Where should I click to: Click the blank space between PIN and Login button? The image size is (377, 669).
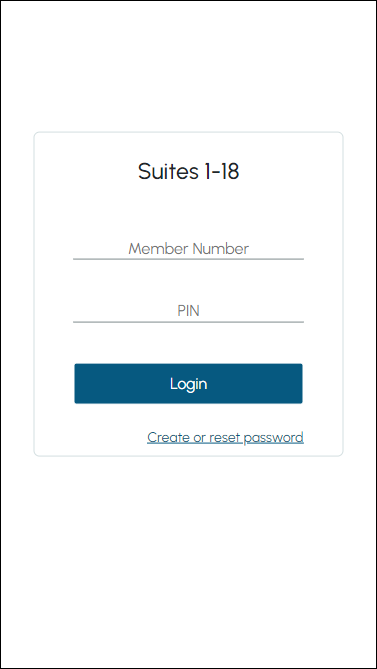[188, 343]
